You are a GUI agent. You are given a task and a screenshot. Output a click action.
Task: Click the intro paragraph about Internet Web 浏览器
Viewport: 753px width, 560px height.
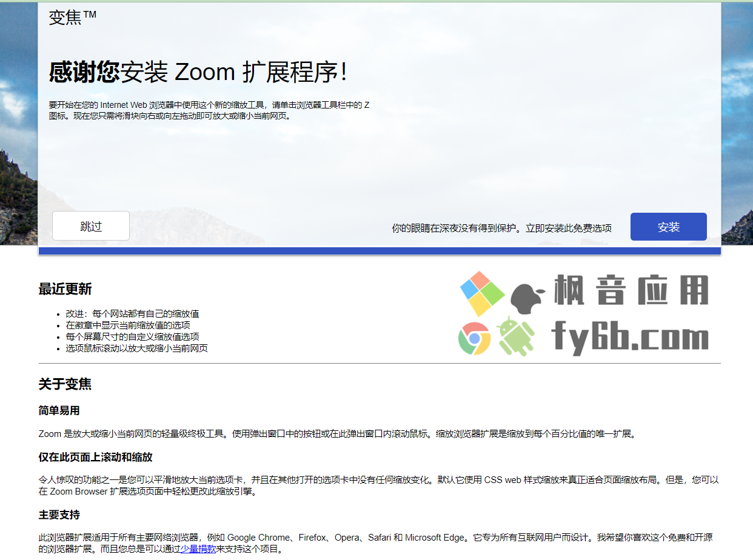coord(209,110)
